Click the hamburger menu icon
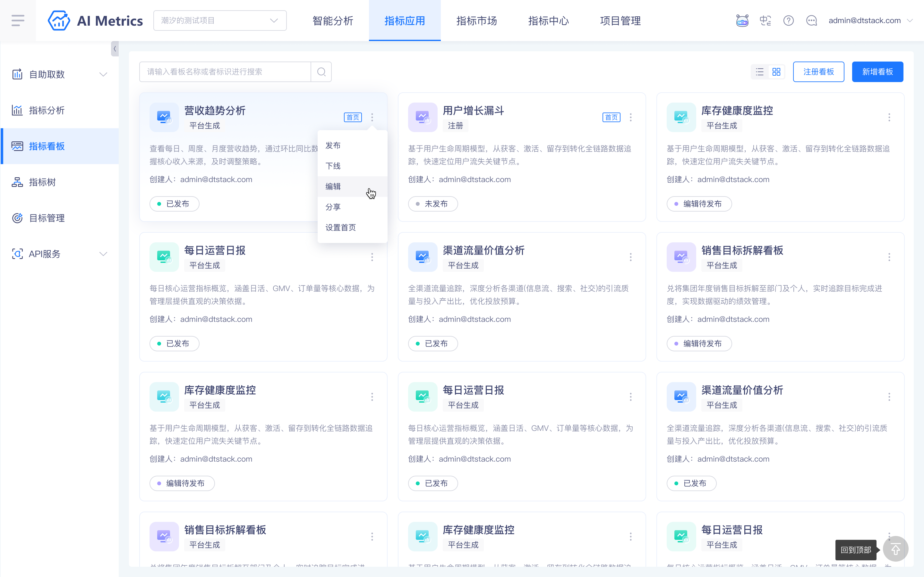The image size is (924, 577). pyautogui.click(x=18, y=21)
